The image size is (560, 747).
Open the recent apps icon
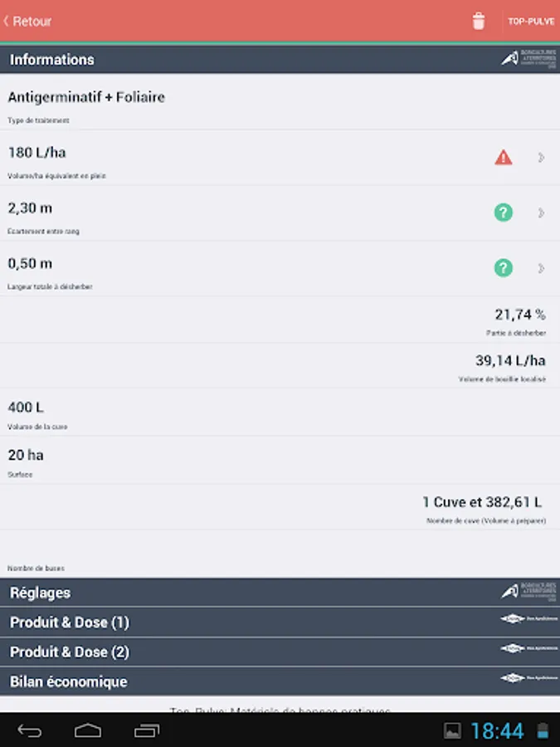point(147,730)
